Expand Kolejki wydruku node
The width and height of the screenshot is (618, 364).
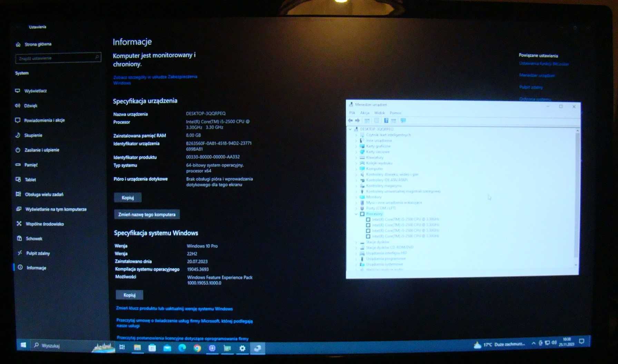(x=356, y=163)
